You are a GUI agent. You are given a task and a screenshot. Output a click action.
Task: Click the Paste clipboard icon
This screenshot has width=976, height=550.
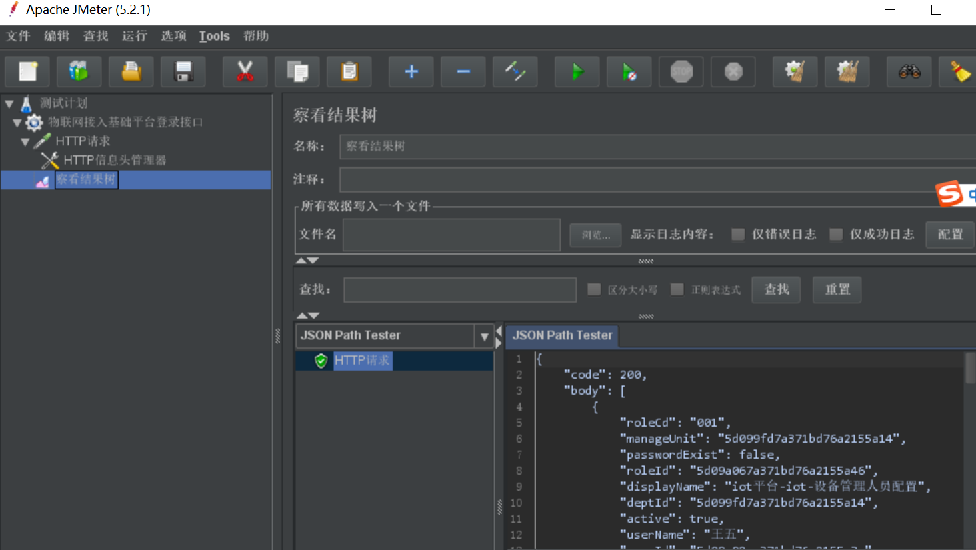(x=349, y=72)
